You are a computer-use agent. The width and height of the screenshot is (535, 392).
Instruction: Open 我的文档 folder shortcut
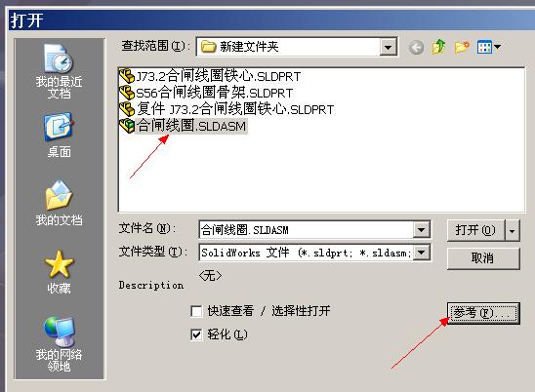[59, 203]
